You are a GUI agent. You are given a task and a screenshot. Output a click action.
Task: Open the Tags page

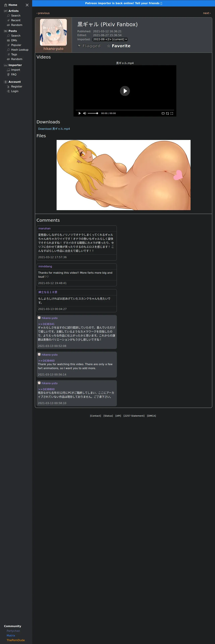pos(12,55)
